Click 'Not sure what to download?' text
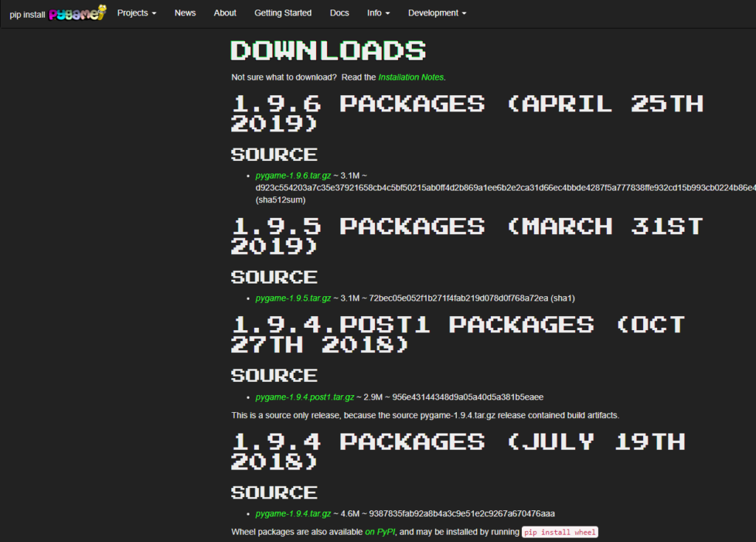 click(284, 77)
